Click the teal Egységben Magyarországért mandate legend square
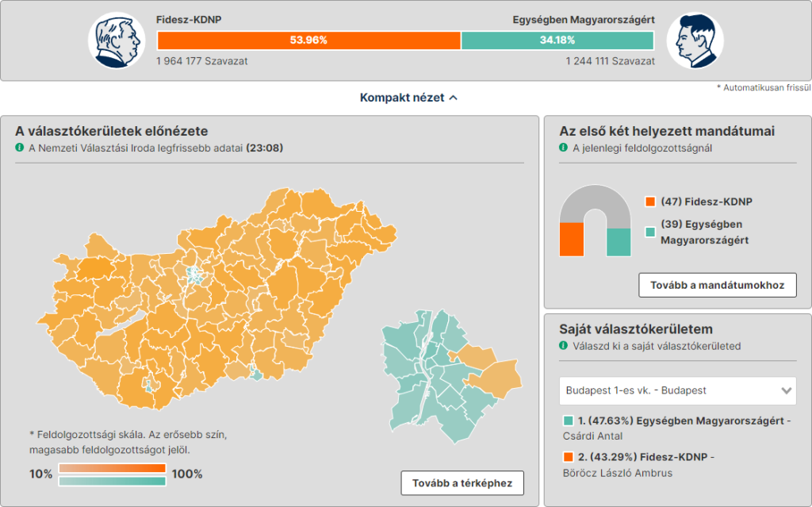Viewport: 812px width, 507px height. 650,232
